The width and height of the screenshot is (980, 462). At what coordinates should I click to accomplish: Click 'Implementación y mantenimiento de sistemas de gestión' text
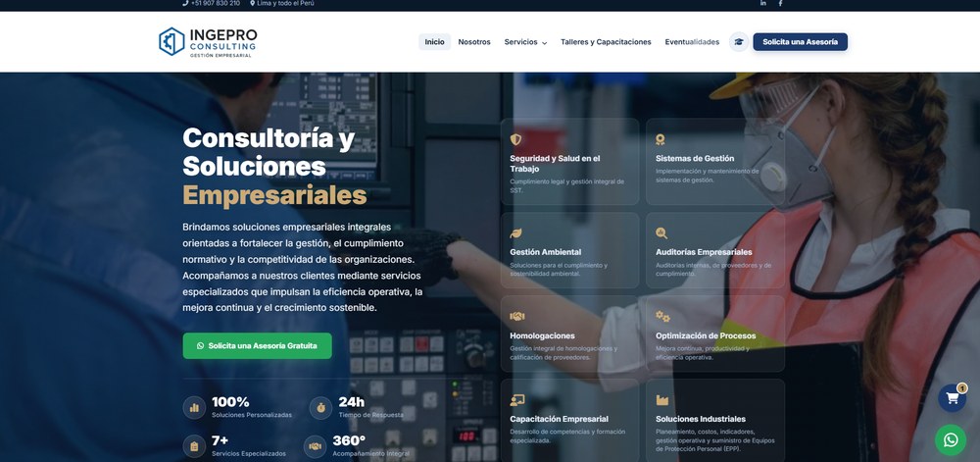tap(707, 175)
